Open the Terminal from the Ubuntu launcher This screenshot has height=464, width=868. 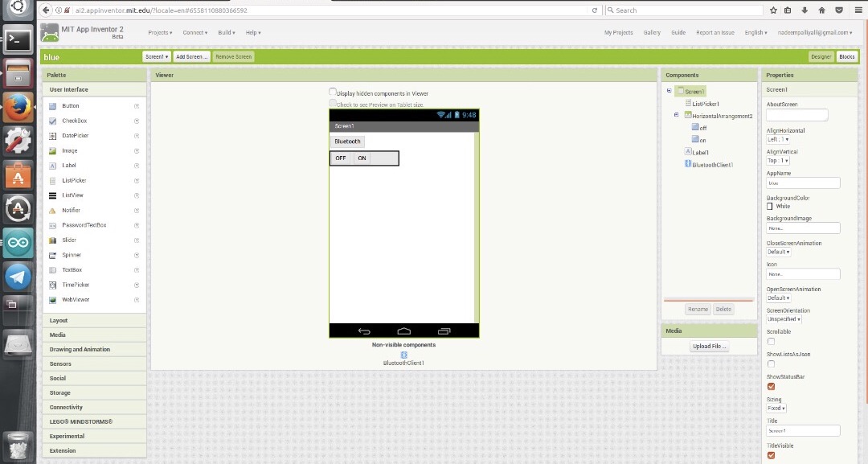(x=18, y=40)
